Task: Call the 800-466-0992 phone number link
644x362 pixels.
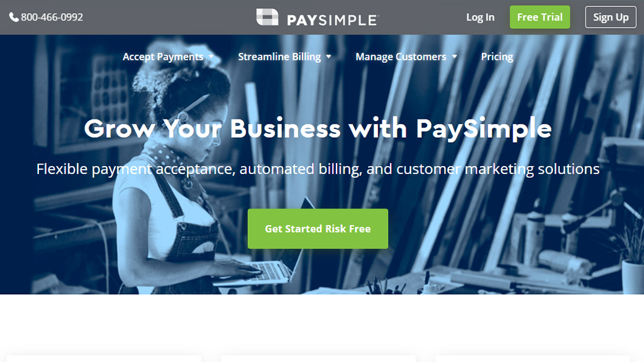Action: coord(52,17)
